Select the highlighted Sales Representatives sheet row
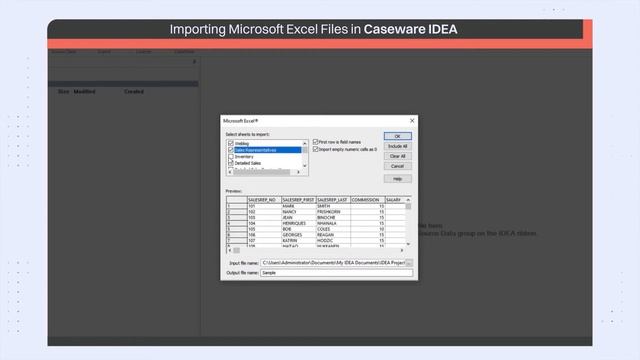This screenshot has width=640, height=360. pos(268,150)
